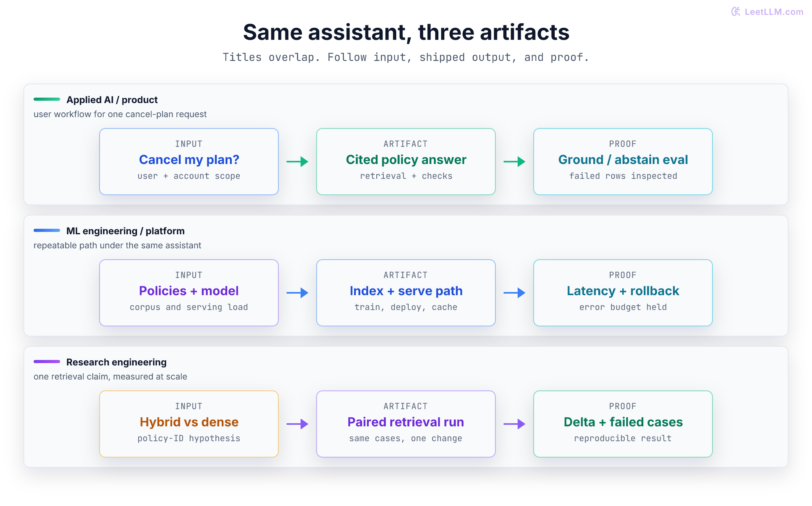The image size is (812, 506).
Task: Click the Research engineering section heading
Action: tap(116, 362)
